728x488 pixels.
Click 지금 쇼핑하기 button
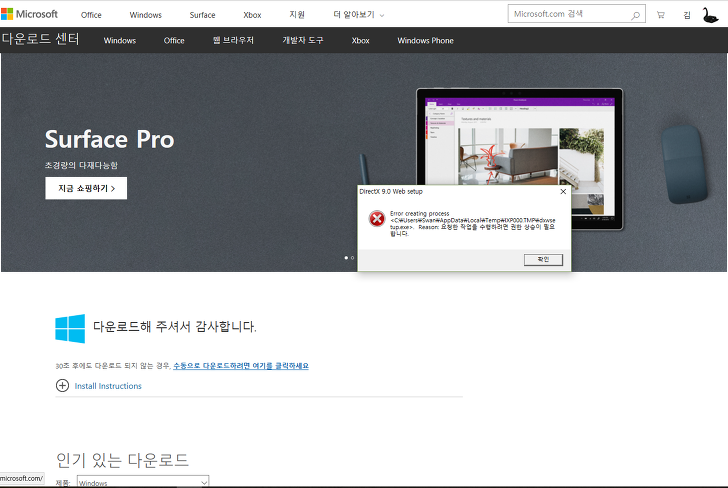86,188
